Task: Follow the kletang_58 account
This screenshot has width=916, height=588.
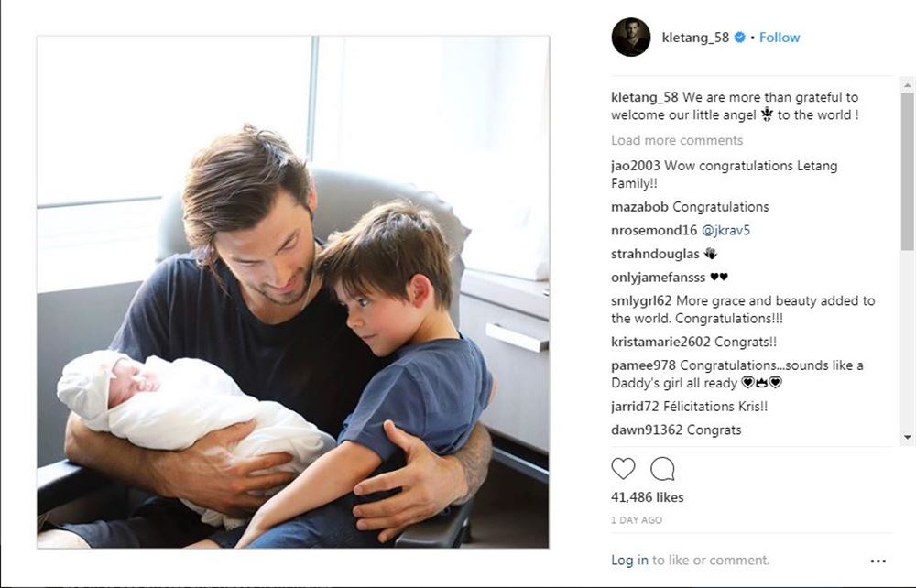Action: [x=780, y=38]
